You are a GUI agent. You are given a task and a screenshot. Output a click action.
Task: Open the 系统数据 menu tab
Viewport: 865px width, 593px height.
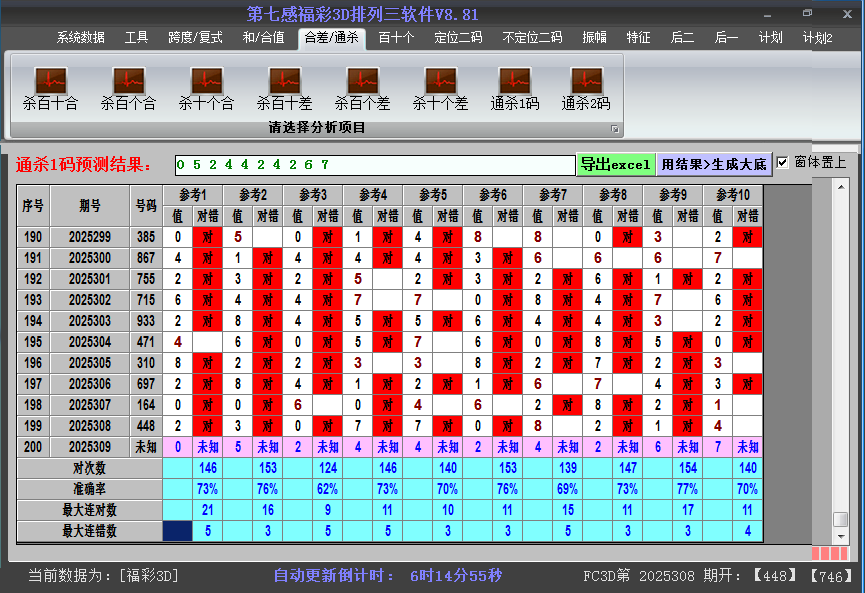tap(80, 38)
